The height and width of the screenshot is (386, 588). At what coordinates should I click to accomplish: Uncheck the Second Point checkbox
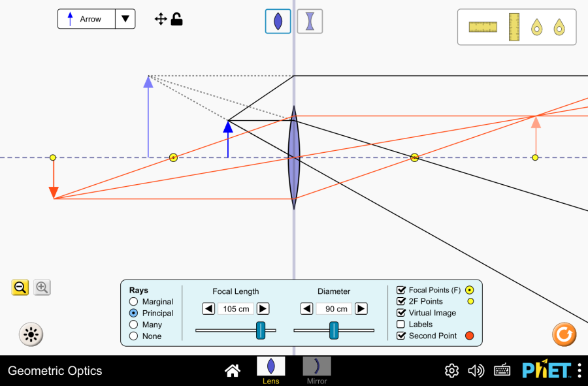click(x=401, y=336)
